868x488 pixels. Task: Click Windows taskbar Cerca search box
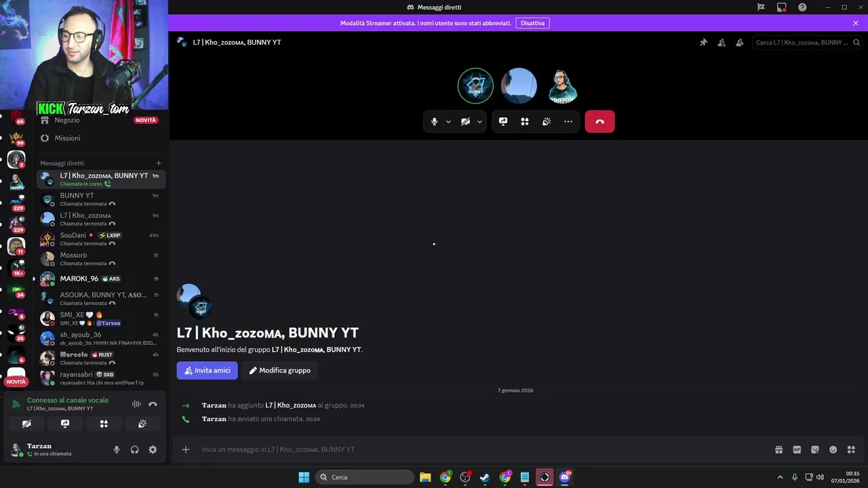tap(365, 477)
